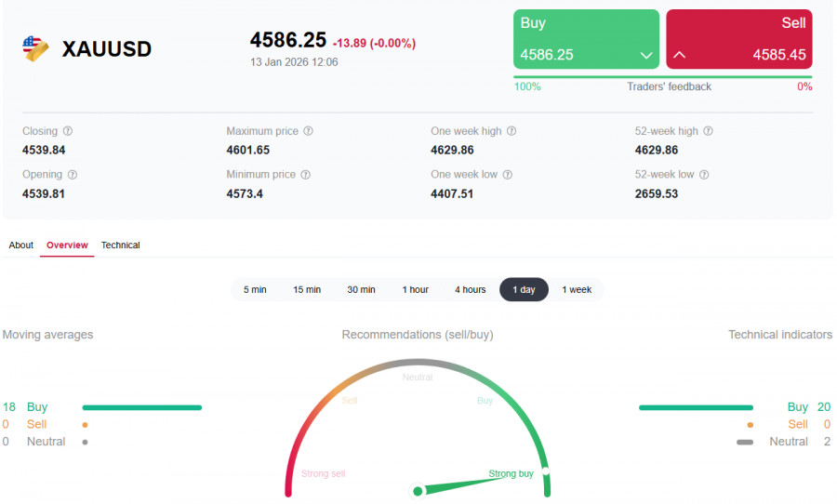837x504 pixels.
Task: Open the Closing help question mark icon
Action: pyautogui.click(x=68, y=131)
